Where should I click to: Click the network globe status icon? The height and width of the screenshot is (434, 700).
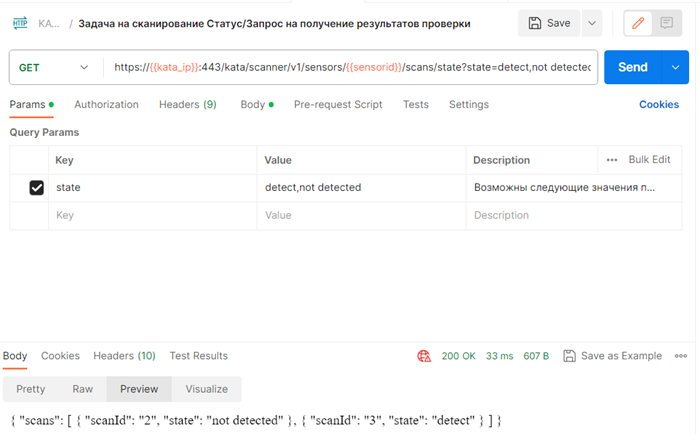point(424,356)
